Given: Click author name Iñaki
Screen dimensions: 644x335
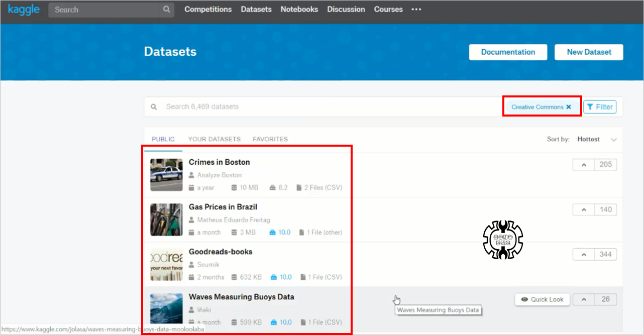Looking at the screenshot, I should click(x=204, y=310).
